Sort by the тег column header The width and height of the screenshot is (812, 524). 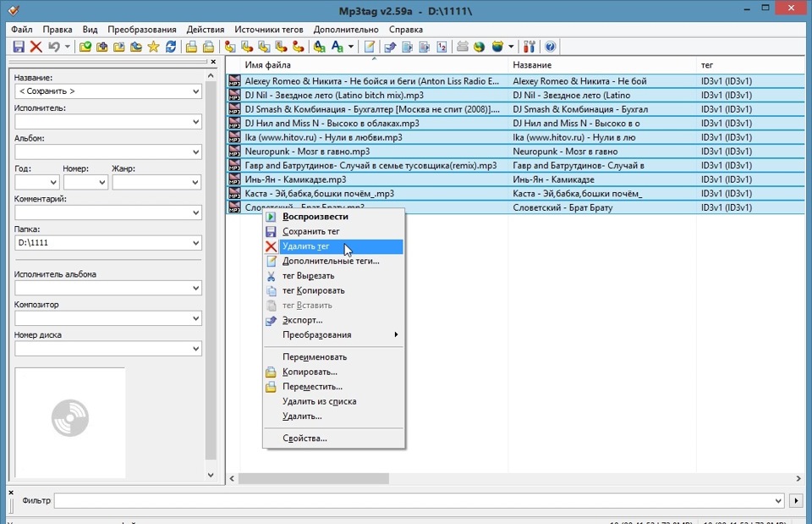[x=751, y=65]
